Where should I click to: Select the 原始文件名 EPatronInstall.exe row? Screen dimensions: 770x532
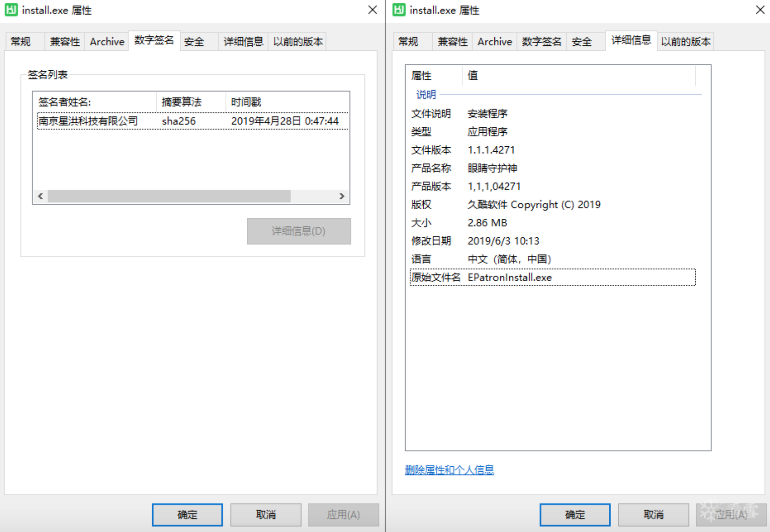pyautogui.click(x=552, y=277)
